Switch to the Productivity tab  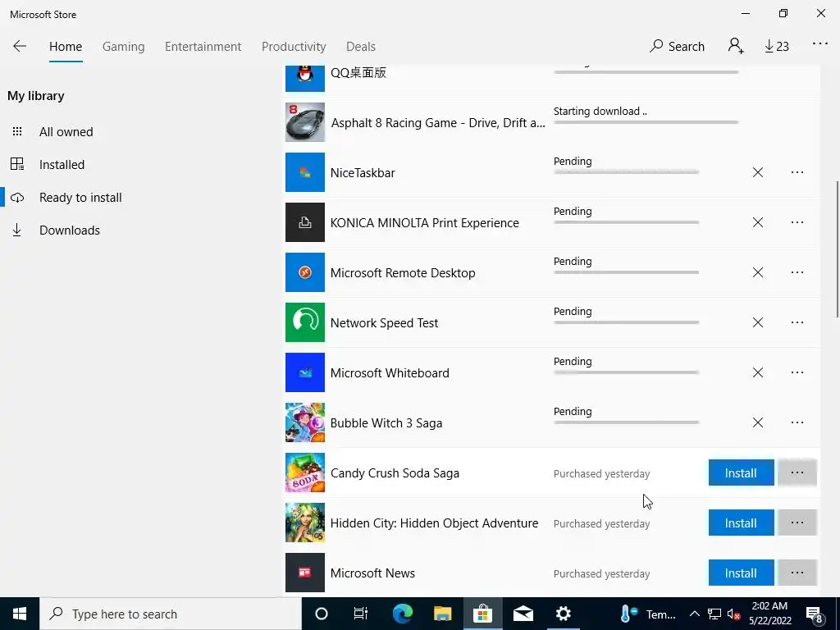(294, 47)
